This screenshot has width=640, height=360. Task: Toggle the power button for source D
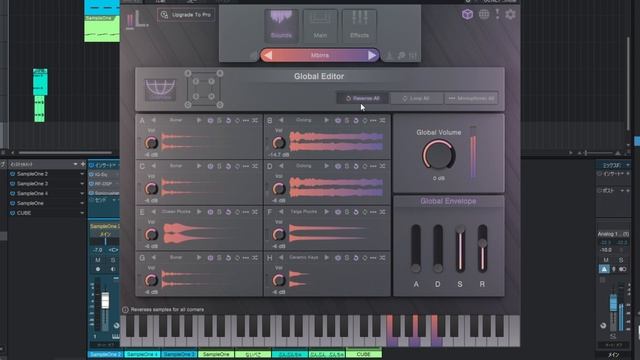tap(338, 166)
